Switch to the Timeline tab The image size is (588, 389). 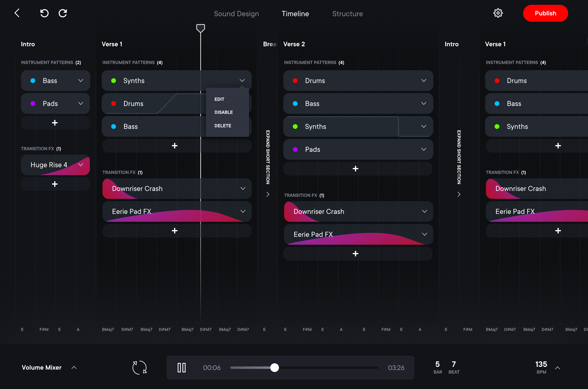coord(295,14)
